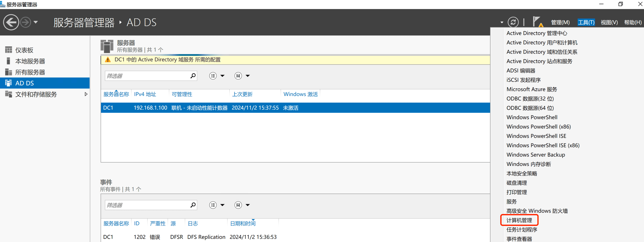Viewport: 644px width, 242px height.
Task: Click the save query icon in servers toolbar
Action: click(x=238, y=76)
